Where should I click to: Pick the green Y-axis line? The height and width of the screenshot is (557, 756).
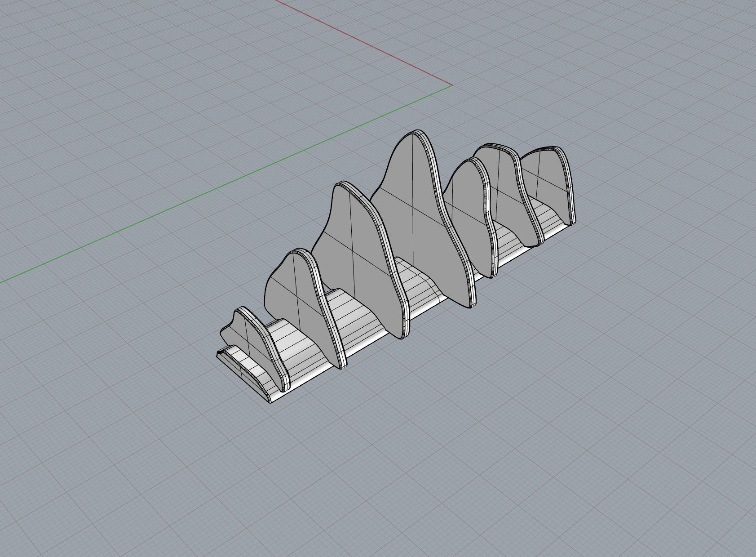[x=226, y=184]
